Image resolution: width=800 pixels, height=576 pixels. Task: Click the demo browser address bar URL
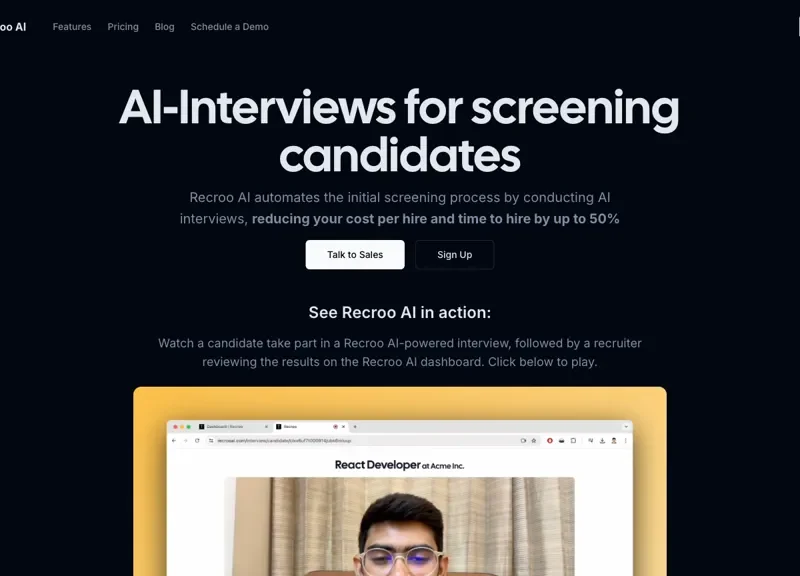pos(284,440)
